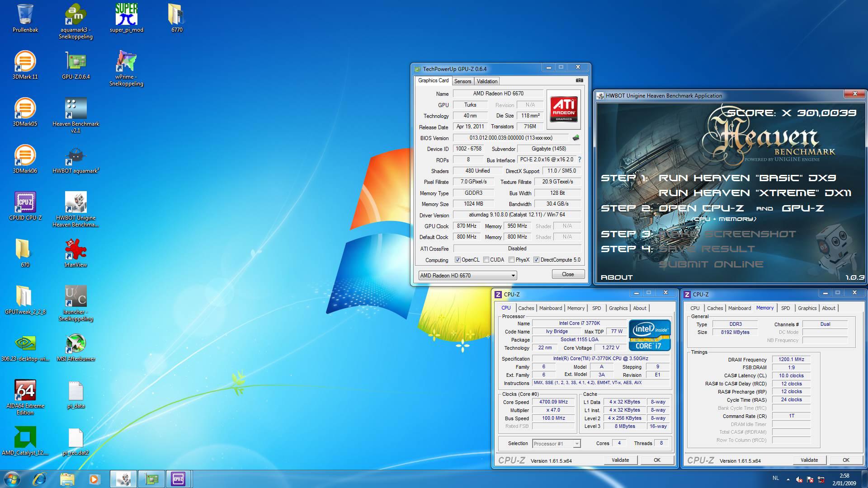Open Caches tab in left CPU-Z window
868x488 pixels.
pyautogui.click(x=526, y=308)
